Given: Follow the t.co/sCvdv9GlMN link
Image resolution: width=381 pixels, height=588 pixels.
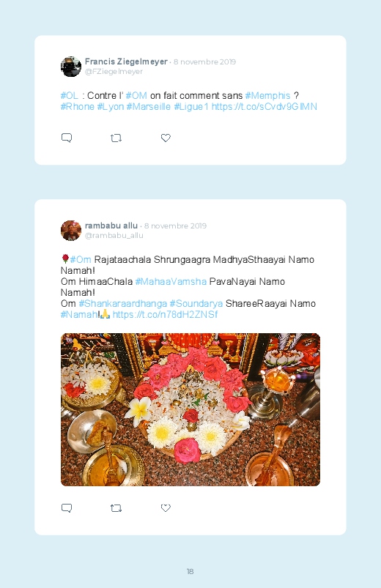Looking at the screenshot, I should pyautogui.click(x=265, y=106).
